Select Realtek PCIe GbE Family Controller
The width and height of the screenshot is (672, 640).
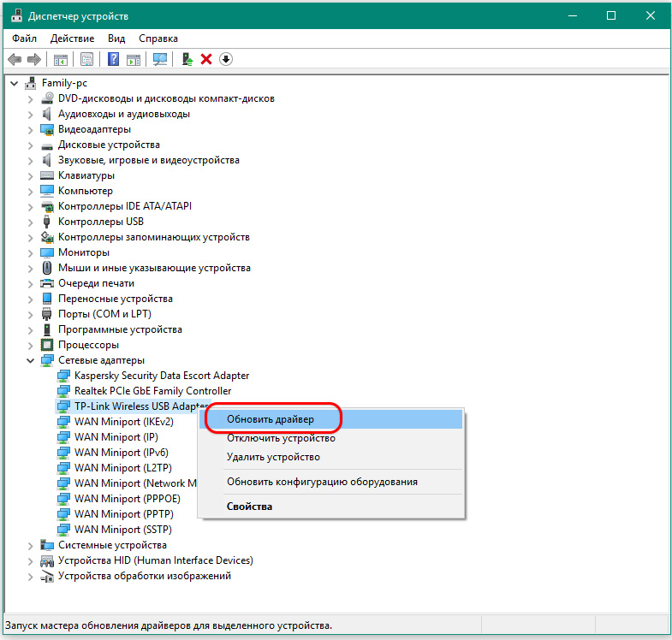pos(152,391)
